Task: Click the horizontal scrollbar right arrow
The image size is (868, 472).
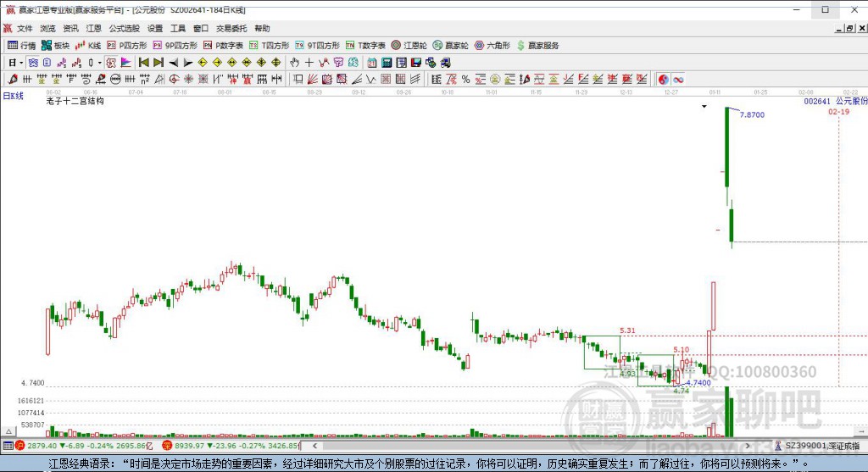Action: click(x=748, y=446)
